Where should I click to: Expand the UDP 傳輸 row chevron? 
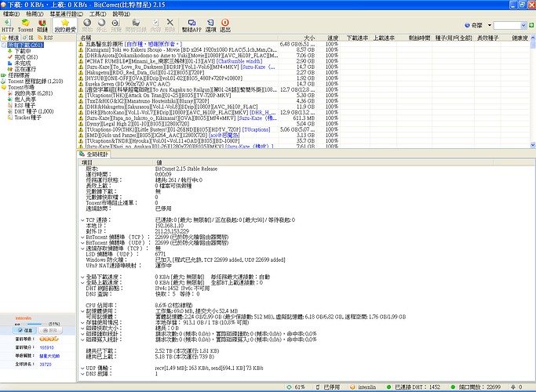coord(82,368)
